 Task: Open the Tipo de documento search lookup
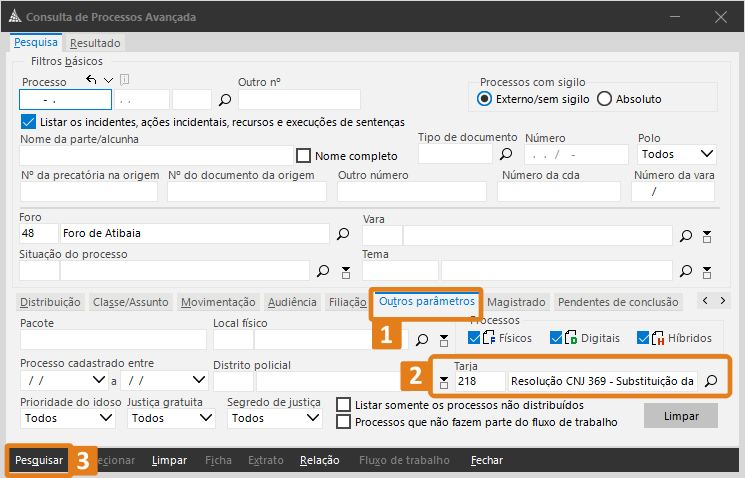[506, 155]
